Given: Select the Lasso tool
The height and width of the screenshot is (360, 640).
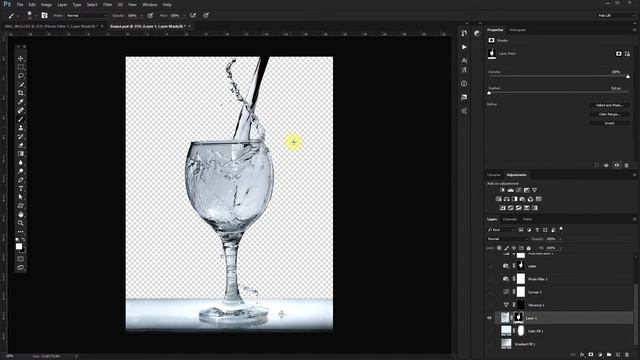Looking at the screenshot, I should coord(20,76).
